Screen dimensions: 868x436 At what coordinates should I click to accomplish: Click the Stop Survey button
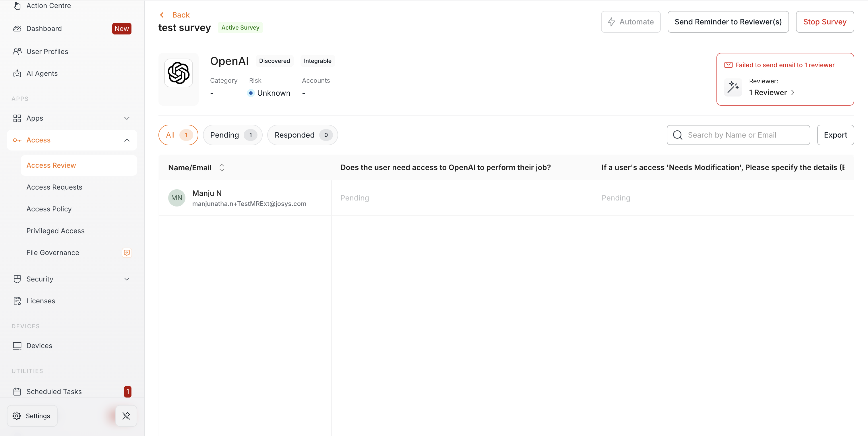825,22
